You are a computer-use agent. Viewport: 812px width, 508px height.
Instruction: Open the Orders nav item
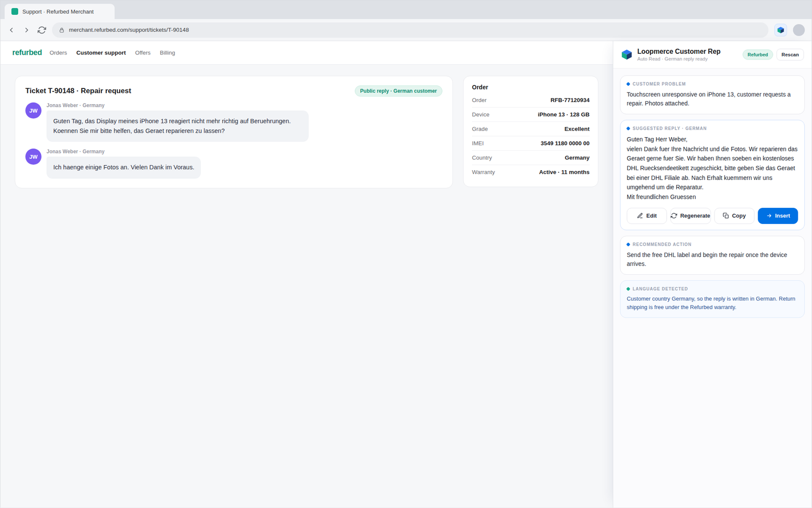pos(58,53)
